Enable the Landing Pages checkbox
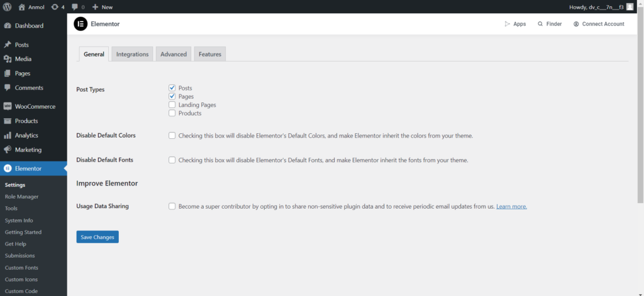The height and width of the screenshot is (296, 644). tap(172, 105)
